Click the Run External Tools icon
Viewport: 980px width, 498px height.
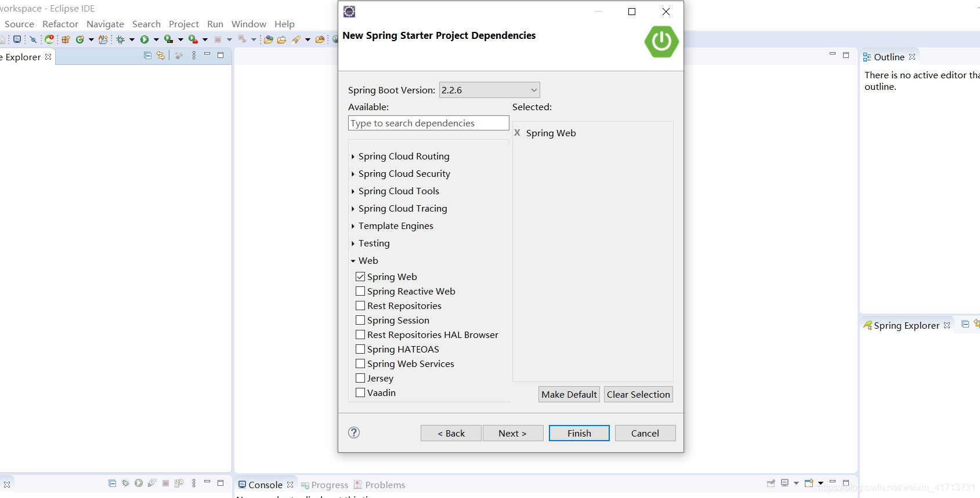pos(193,39)
